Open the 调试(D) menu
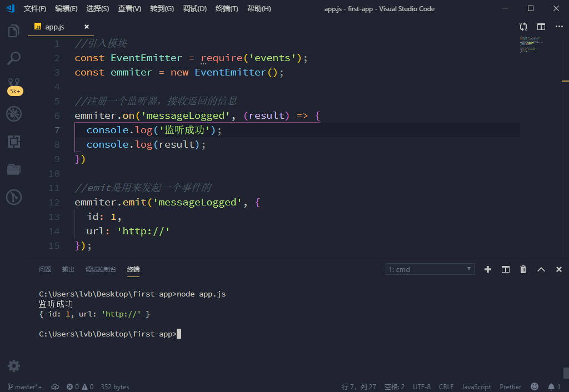The height and width of the screenshot is (392, 569). (x=194, y=9)
